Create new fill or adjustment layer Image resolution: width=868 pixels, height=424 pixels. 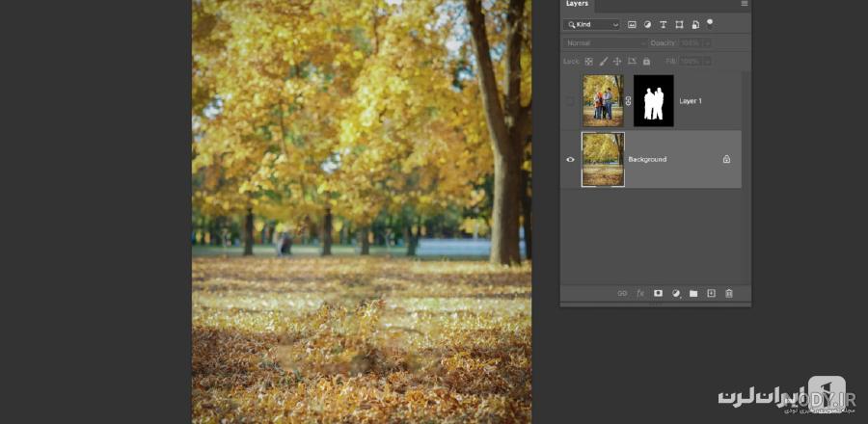coord(676,294)
